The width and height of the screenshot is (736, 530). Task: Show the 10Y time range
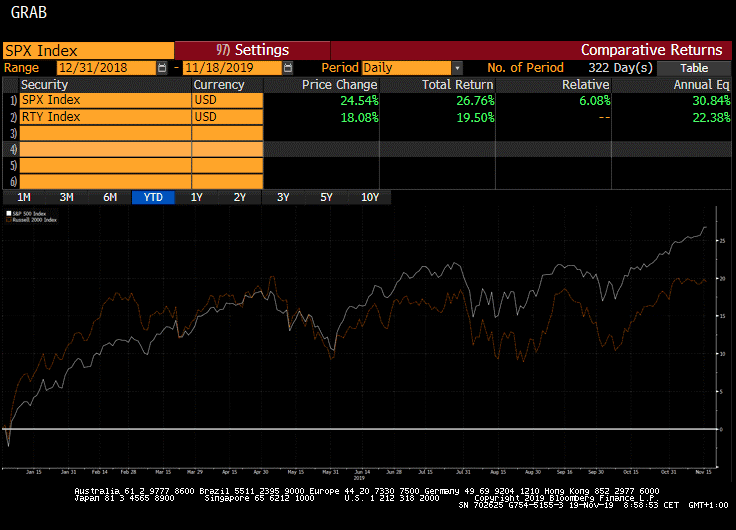369,197
